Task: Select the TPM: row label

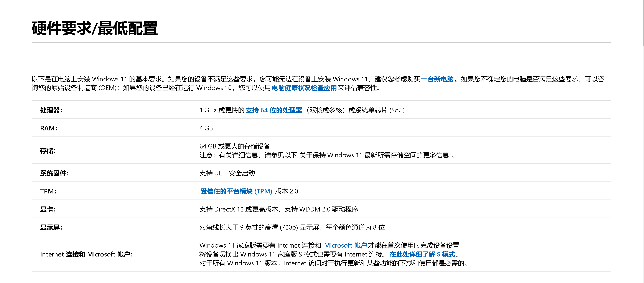Action: [48, 191]
